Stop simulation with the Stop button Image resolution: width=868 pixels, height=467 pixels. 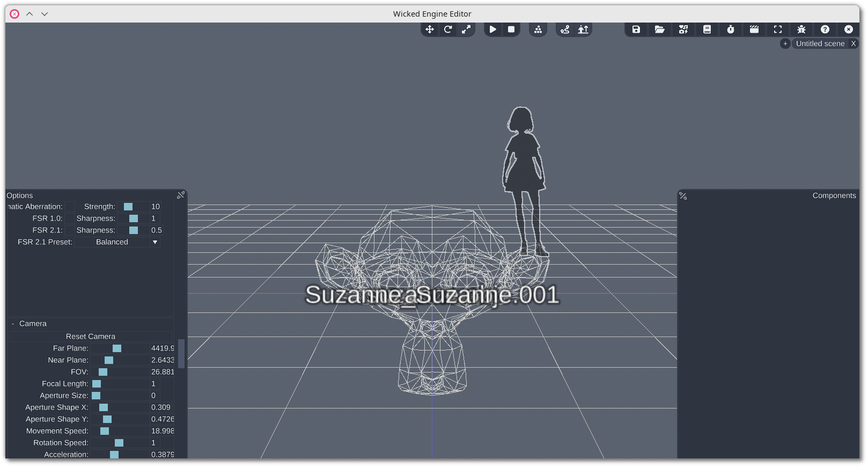click(x=511, y=30)
